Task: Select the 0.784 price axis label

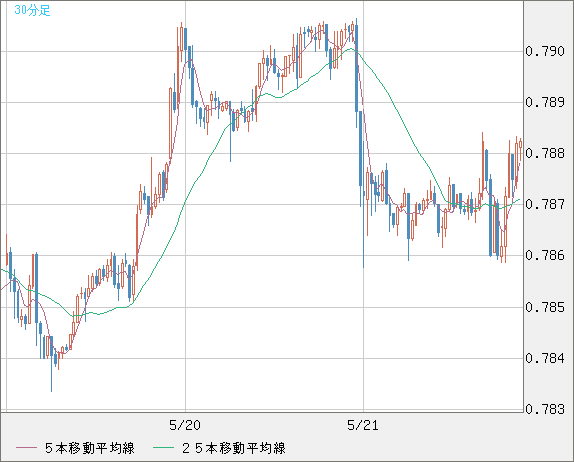Action: tap(545, 358)
